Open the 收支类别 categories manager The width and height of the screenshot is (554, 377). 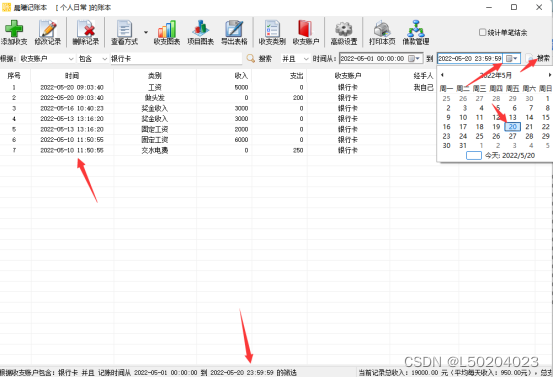click(272, 33)
